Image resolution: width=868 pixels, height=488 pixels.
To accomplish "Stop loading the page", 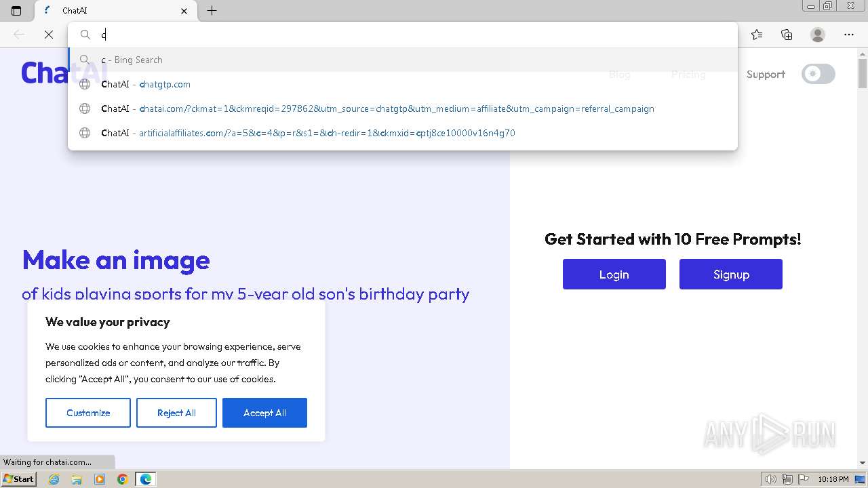I will tap(49, 35).
